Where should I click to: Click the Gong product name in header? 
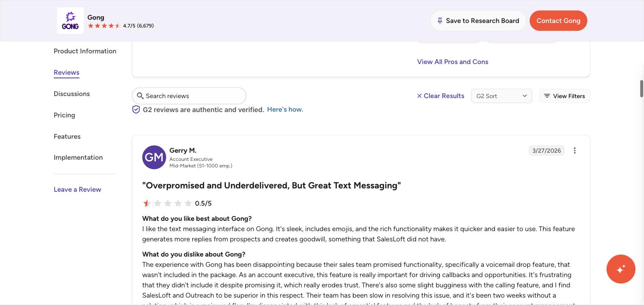(x=96, y=17)
